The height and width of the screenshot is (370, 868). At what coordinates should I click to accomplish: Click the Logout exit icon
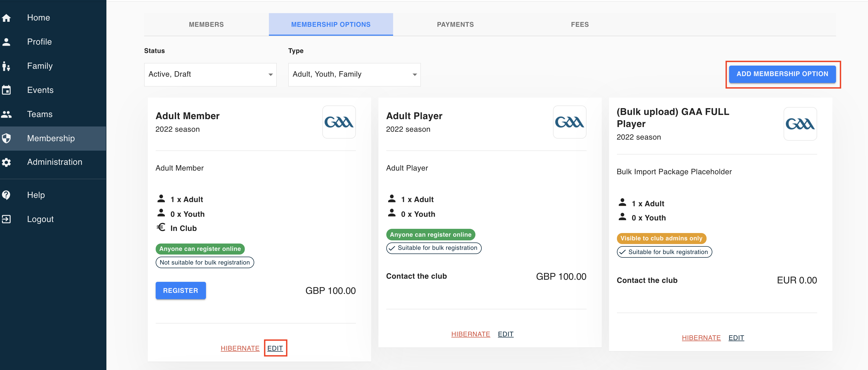click(6, 219)
